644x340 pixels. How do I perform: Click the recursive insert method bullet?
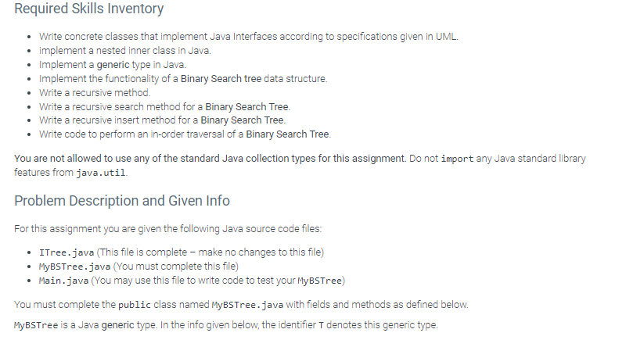162,120
